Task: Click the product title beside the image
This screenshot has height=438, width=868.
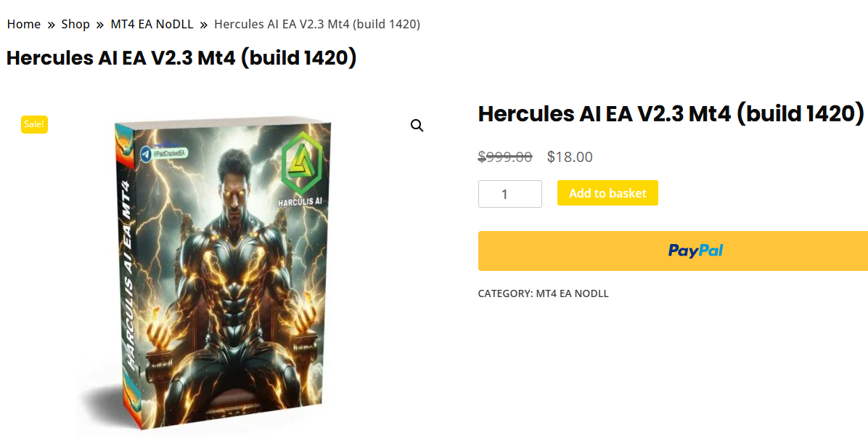Action: click(x=671, y=113)
